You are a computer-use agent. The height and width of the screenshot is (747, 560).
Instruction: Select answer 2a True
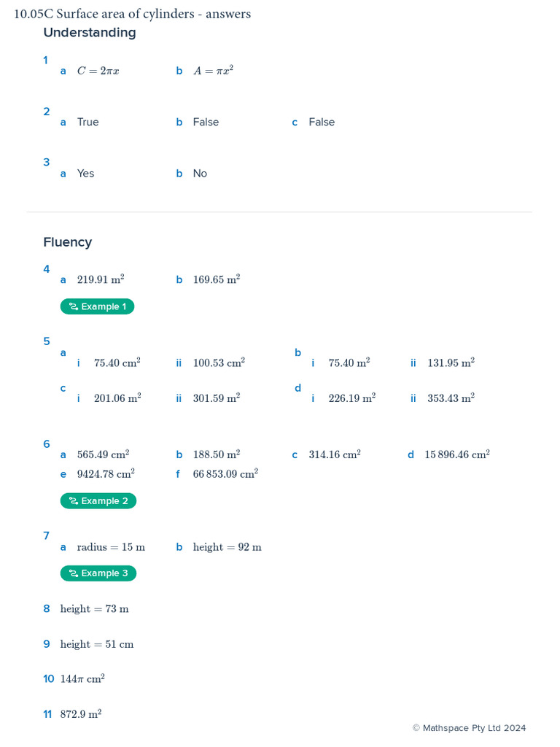pyautogui.click(x=88, y=122)
